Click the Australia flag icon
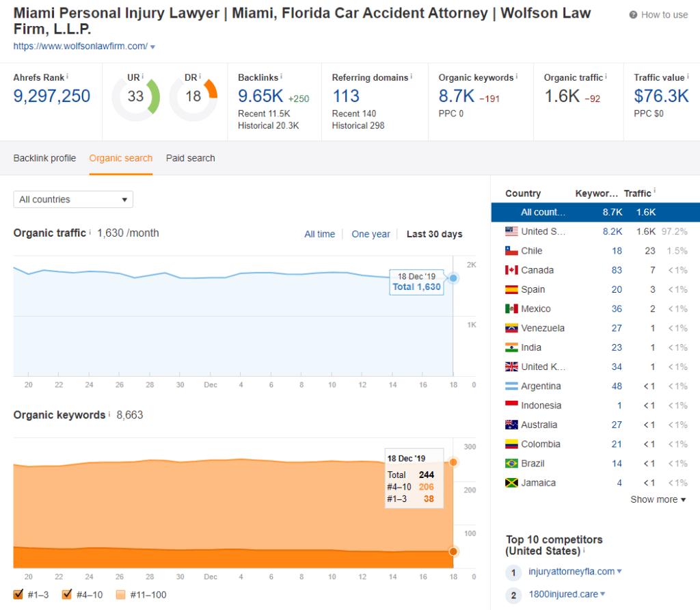The height and width of the screenshot is (610, 700). [511, 425]
